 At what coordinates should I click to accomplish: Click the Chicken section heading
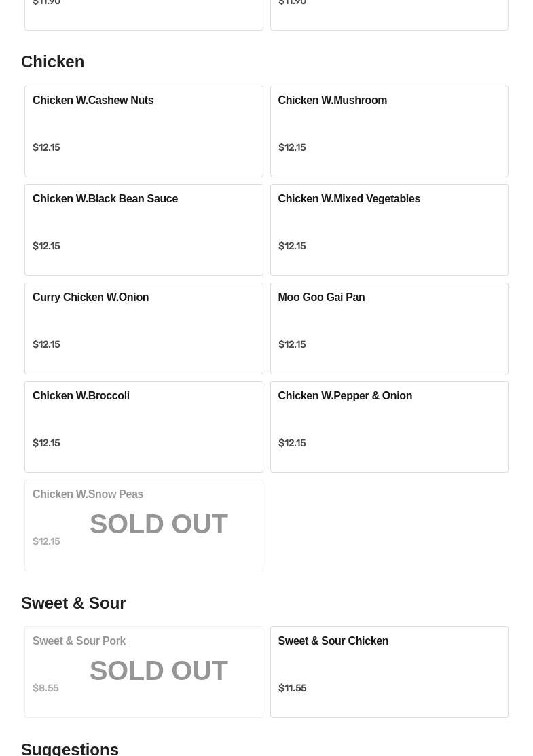point(52,62)
